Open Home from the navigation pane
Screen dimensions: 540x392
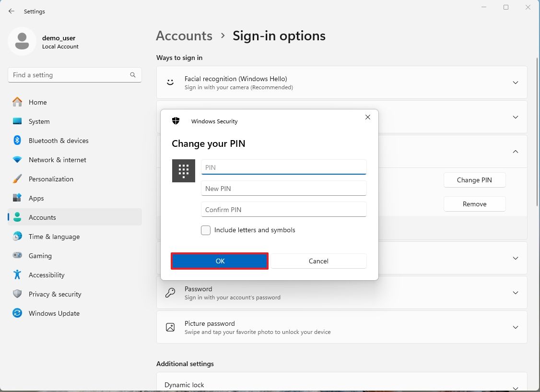tap(37, 102)
